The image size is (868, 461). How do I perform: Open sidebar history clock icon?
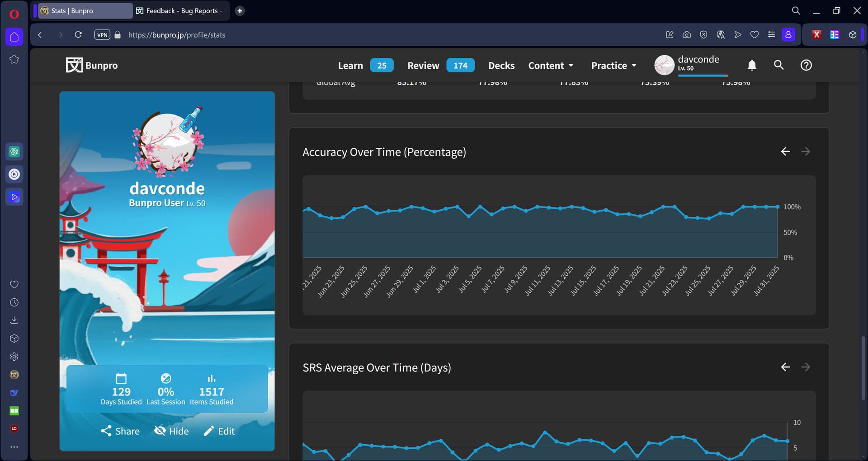[x=14, y=302]
